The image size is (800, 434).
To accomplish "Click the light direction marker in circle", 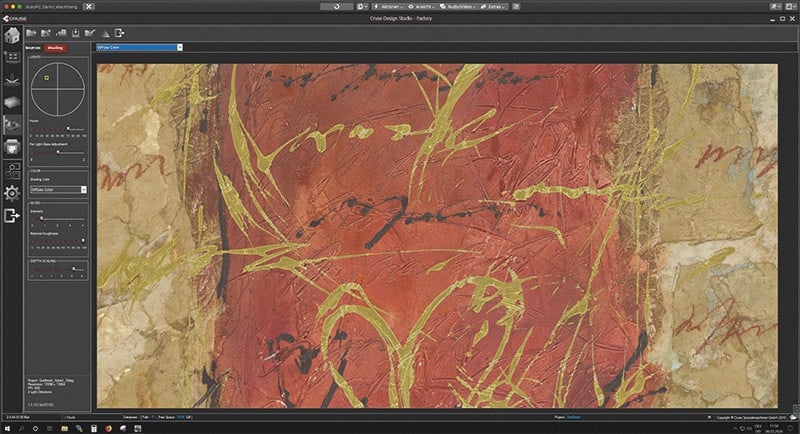I will [46, 78].
